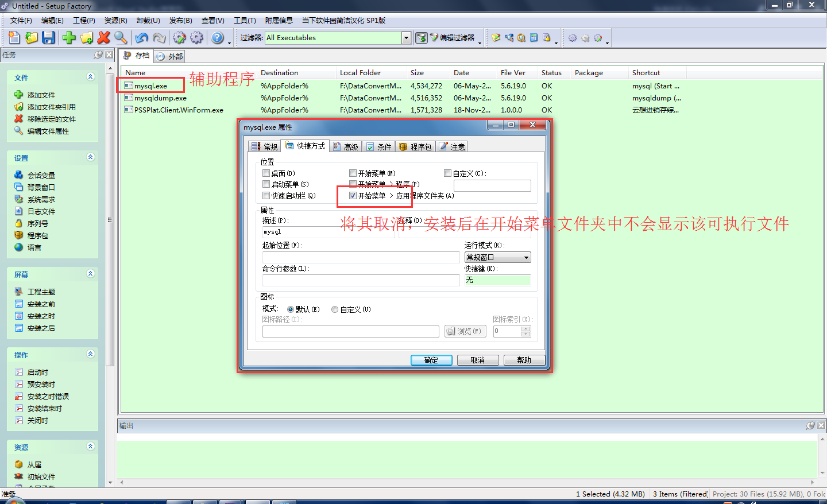Viewport: 827px width, 504px height.
Task: Click the 描述 field containing mysql
Action: pos(329,232)
